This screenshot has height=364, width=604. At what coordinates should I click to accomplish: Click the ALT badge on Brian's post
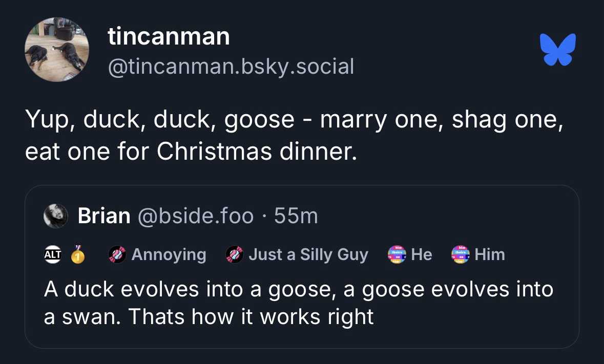pyautogui.click(x=52, y=254)
